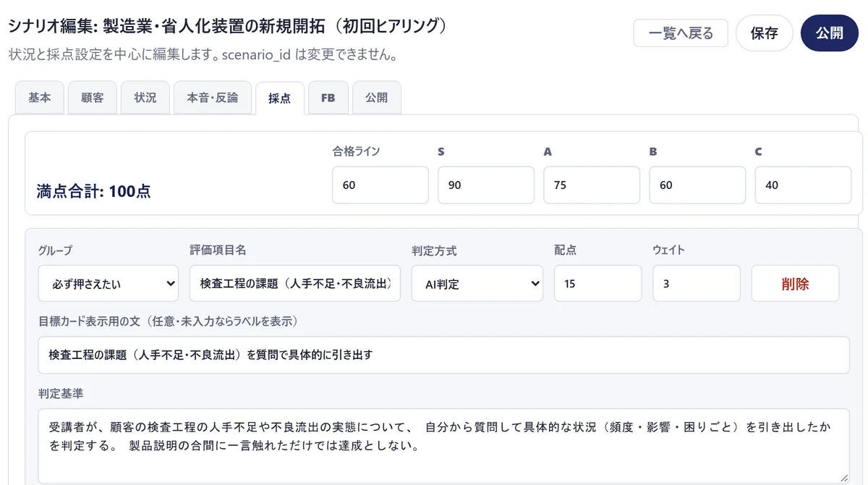868x485 pixels.
Task: Focus the 合格ライン field
Action: tap(380, 185)
